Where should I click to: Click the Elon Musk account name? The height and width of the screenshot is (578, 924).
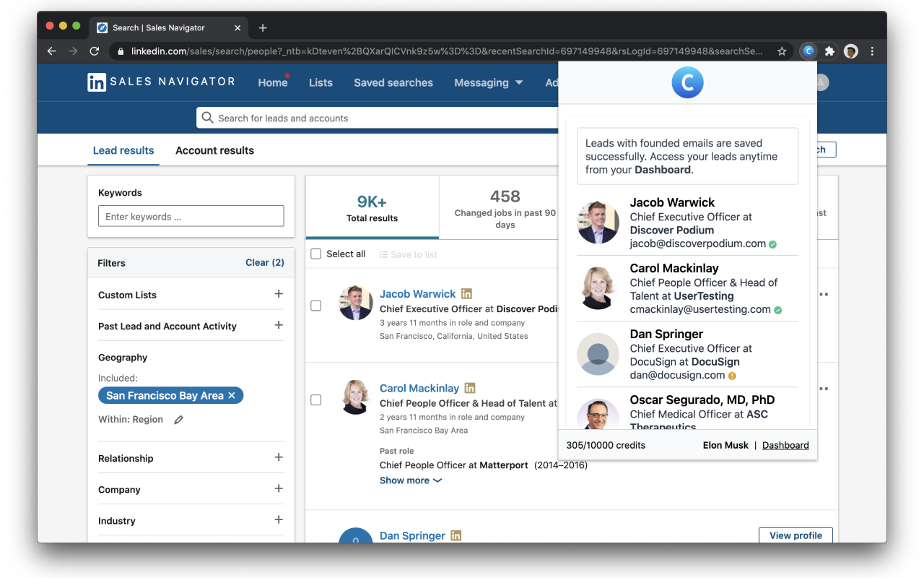(725, 445)
